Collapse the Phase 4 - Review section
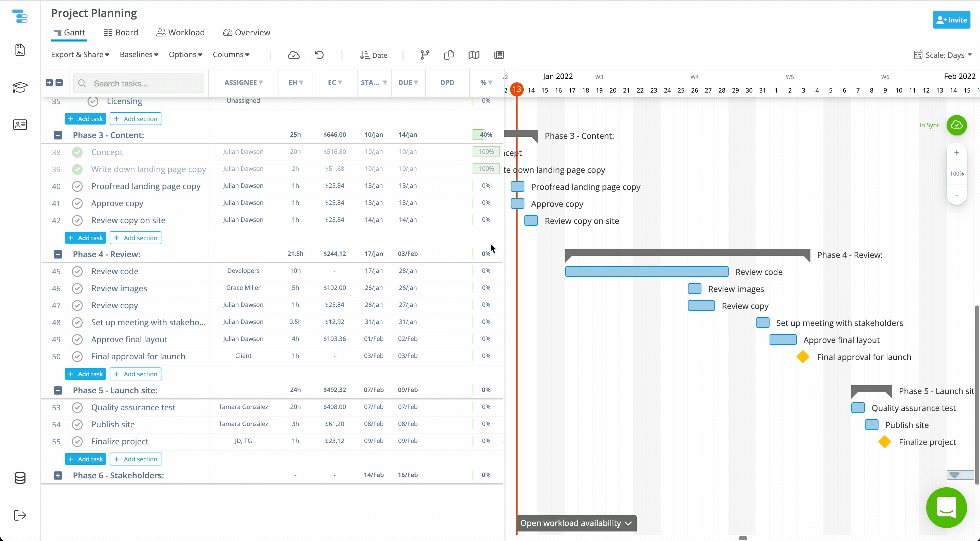The image size is (980, 541). [x=58, y=255]
